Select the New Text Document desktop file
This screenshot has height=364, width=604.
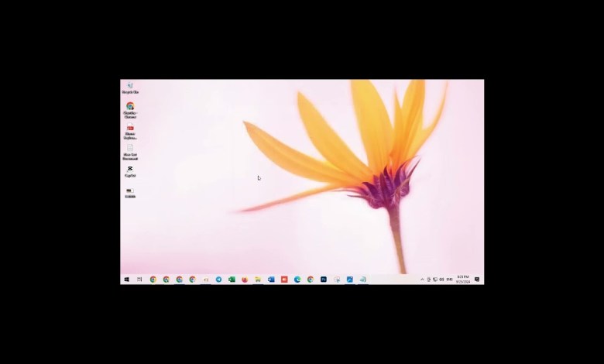click(x=130, y=152)
